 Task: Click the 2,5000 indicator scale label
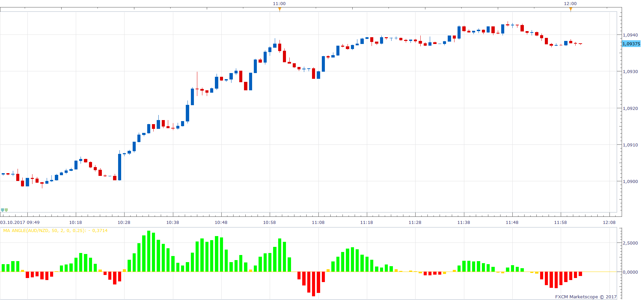tap(630, 243)
